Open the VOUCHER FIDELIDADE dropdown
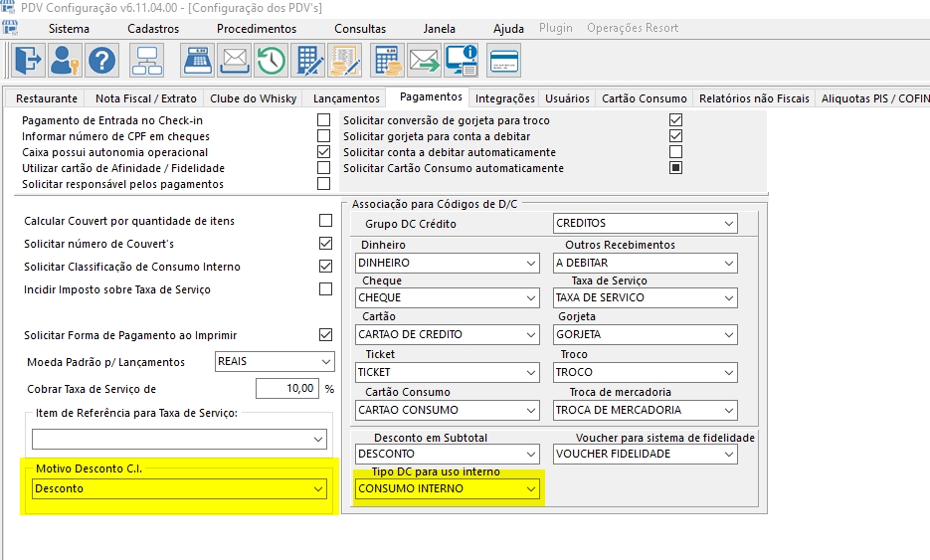Image resolution: width=930 pixels, height=560 pixels. click(646, 454)
